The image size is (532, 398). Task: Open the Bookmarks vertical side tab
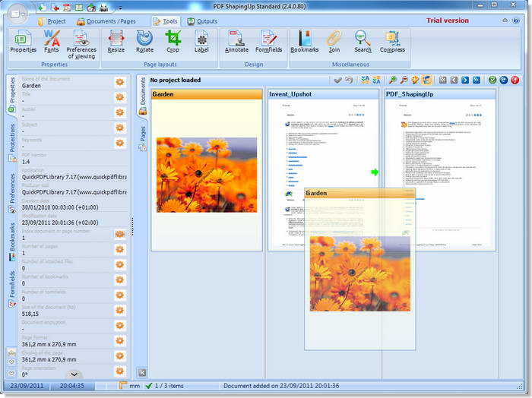pyautogui.click(x=12, y=242)
